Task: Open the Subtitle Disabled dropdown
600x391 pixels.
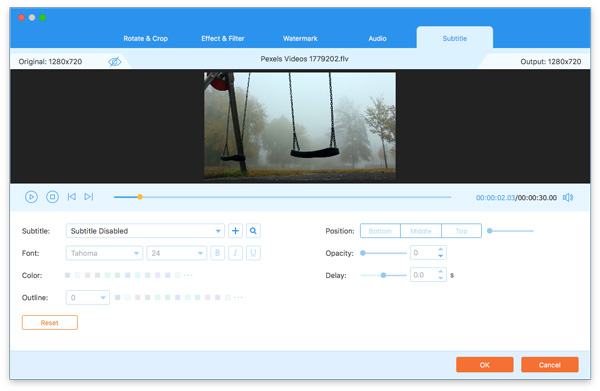Action: coord(145,231)
